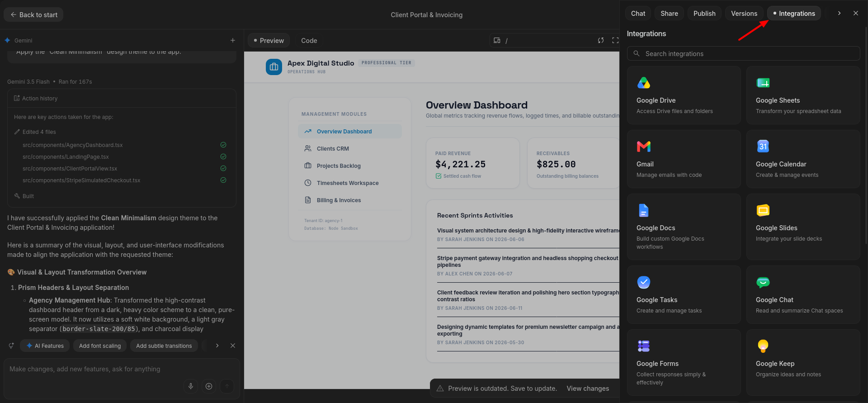Click the Integrations panel scrollbar
The width and height of the screenshot is (868, 403).
(x=866, y=136)
